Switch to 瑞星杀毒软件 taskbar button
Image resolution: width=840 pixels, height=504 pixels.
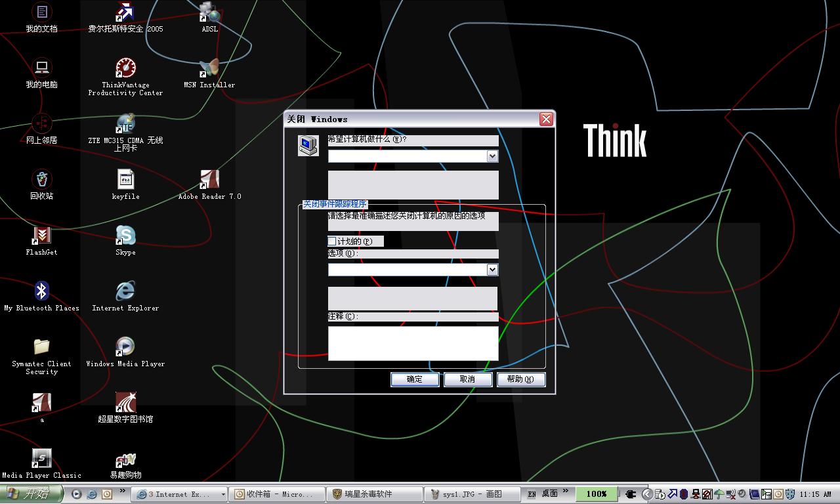pyautogui.click(x=375, y=494)
